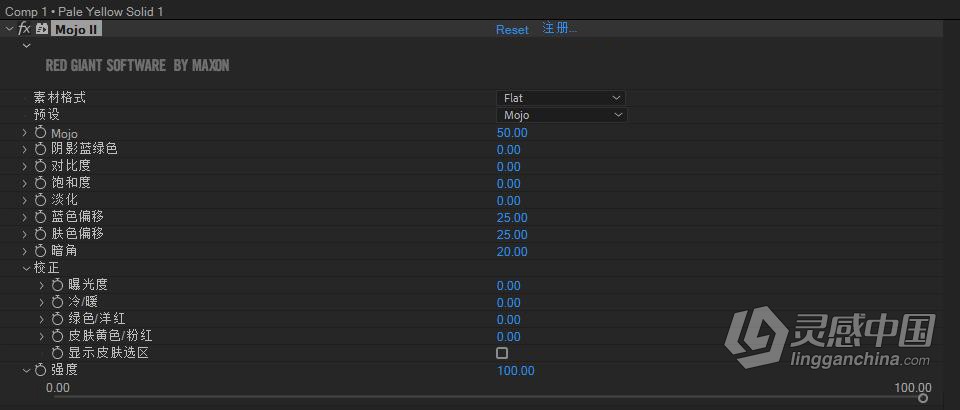Screen dimensions: 960x410
Task: Click the 饱和度 value 0.00
Action: [508, 184]
